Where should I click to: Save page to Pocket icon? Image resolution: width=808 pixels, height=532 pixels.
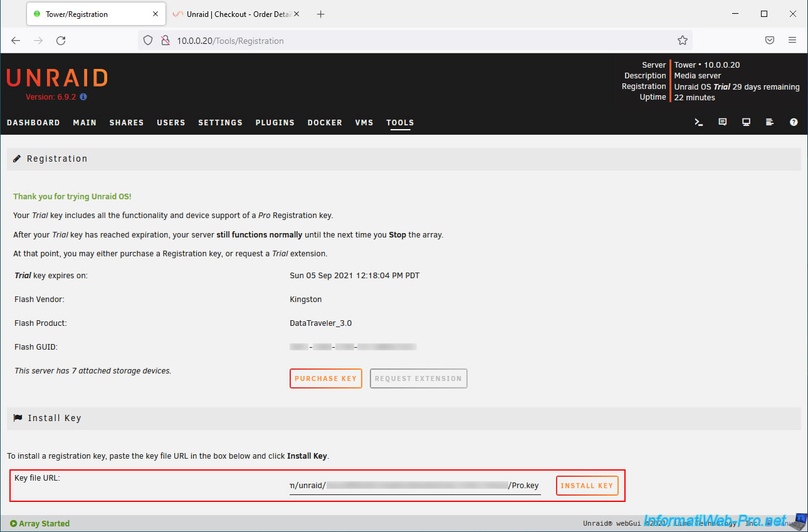point(769,41)
